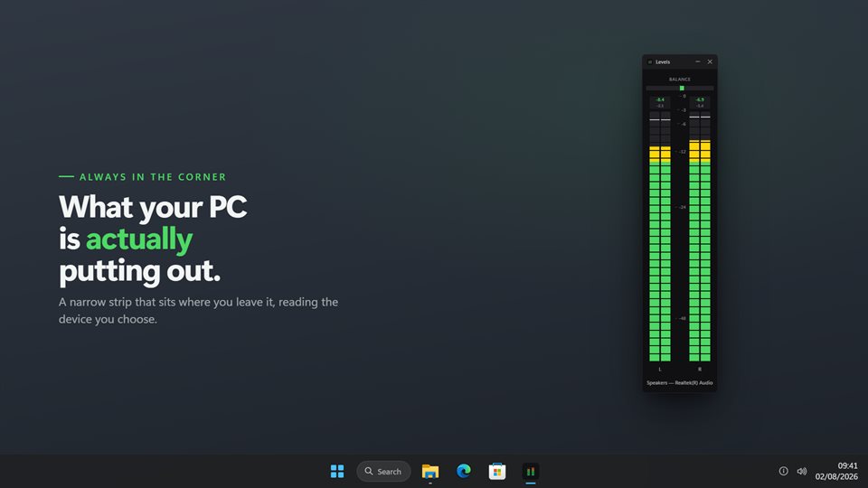Screen dimensions: 868x488
Task: Open the volume speaker tray icon
Action: 802,472
